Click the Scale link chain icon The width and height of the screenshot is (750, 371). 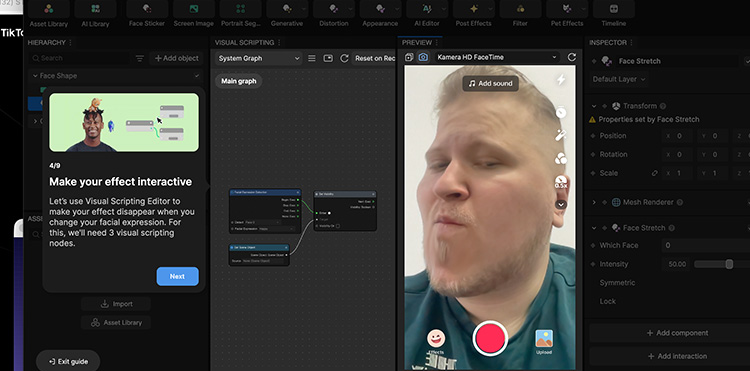655,174
